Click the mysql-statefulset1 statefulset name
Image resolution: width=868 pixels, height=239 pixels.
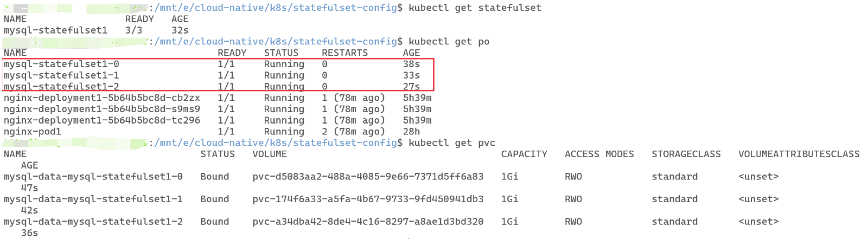pos(55,30)
